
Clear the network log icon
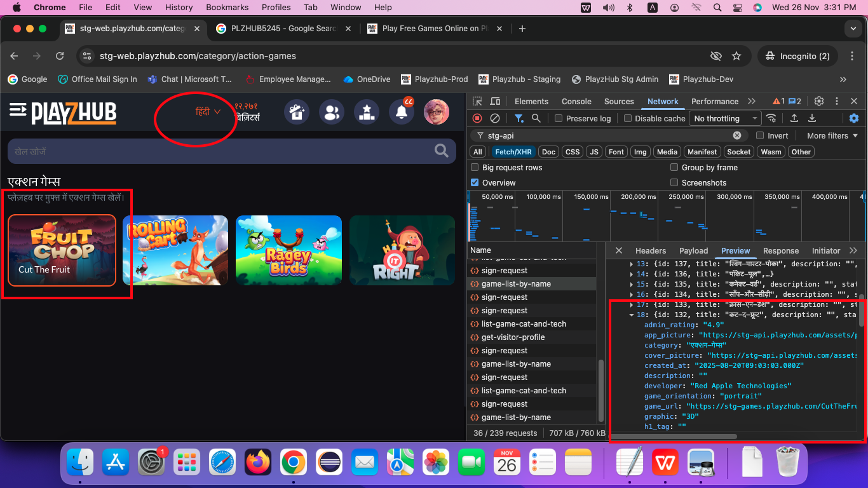click(x=494, y=118)
